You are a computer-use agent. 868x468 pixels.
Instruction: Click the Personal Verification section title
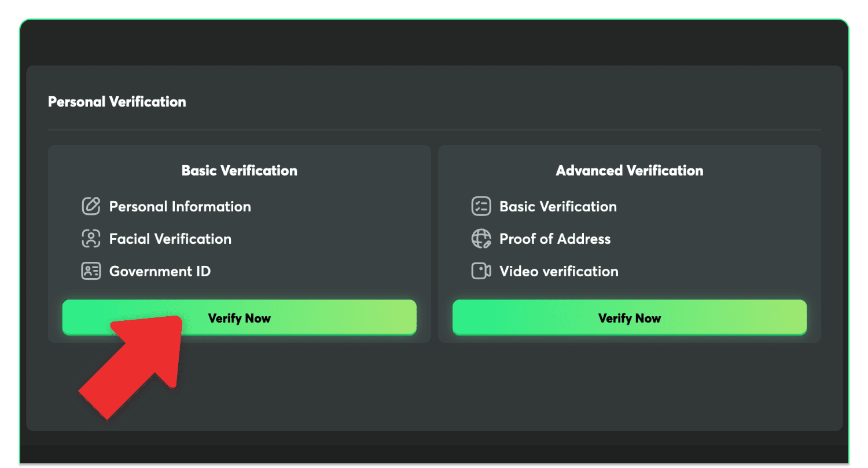click(x=117, y=102)
